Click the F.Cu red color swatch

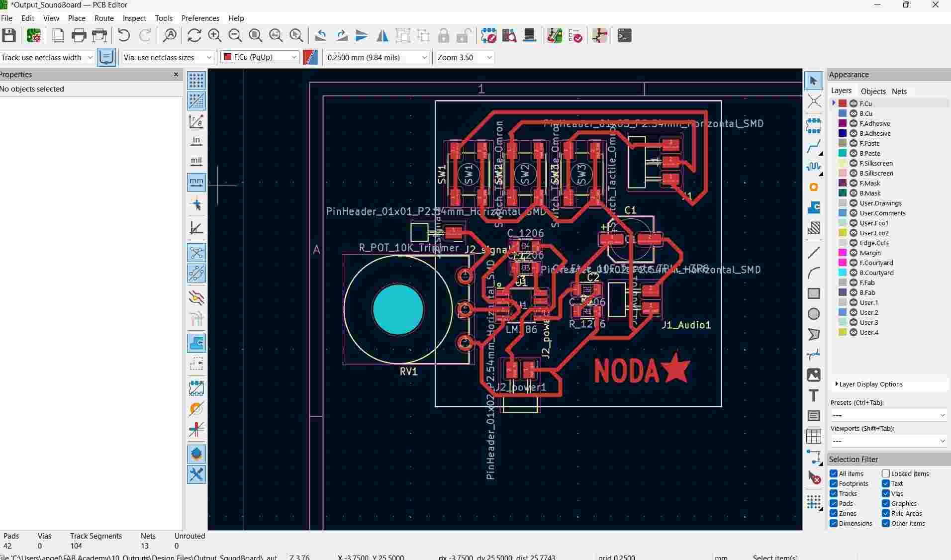click(x=843, y=103)
